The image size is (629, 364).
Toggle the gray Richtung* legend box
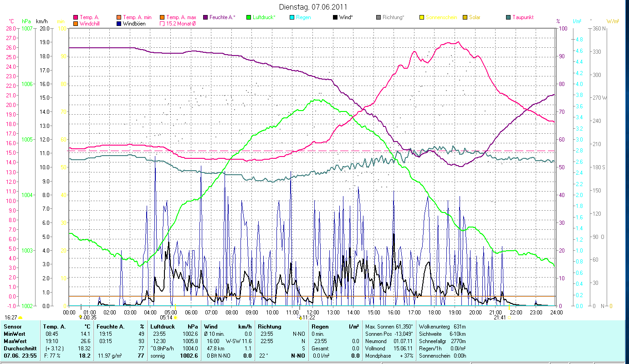[x=378, y=17]
